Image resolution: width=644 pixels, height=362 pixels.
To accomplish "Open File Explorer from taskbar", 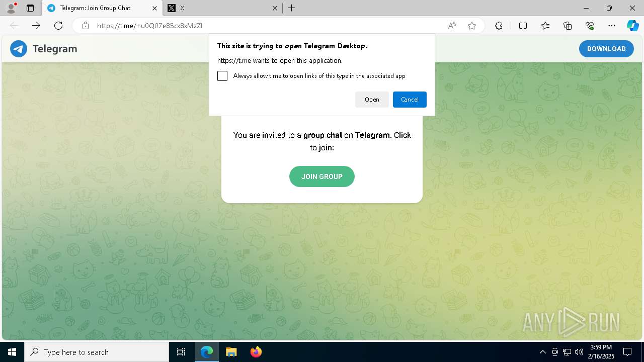I will pos(231,352).
